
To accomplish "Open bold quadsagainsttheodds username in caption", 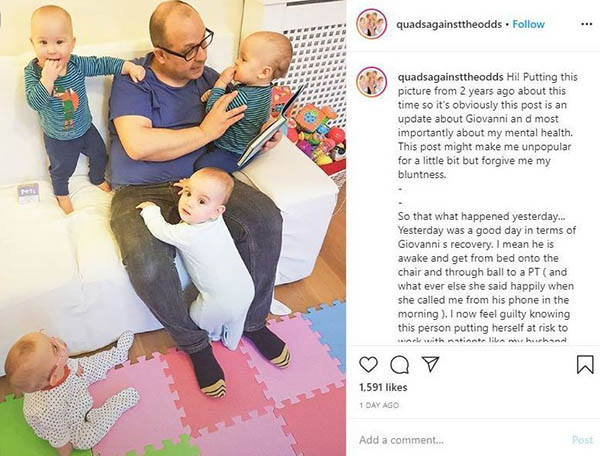I will (x=451, y=77).
